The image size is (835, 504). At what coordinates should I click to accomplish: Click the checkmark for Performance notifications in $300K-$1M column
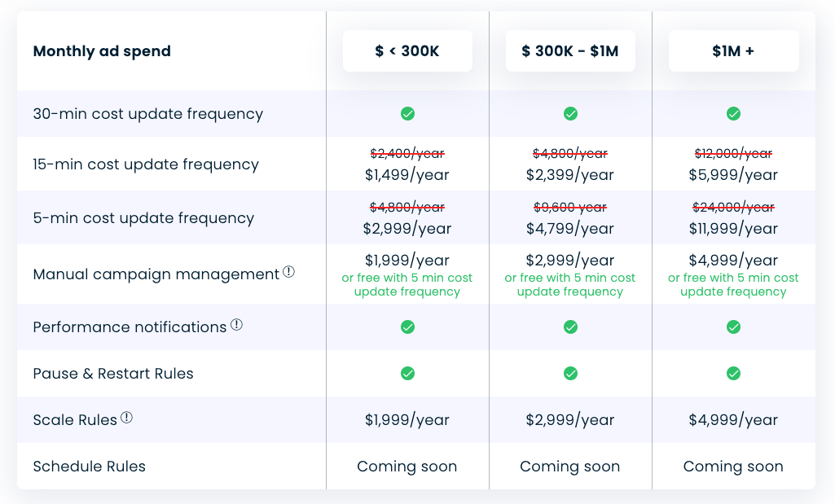coord(570,327)
